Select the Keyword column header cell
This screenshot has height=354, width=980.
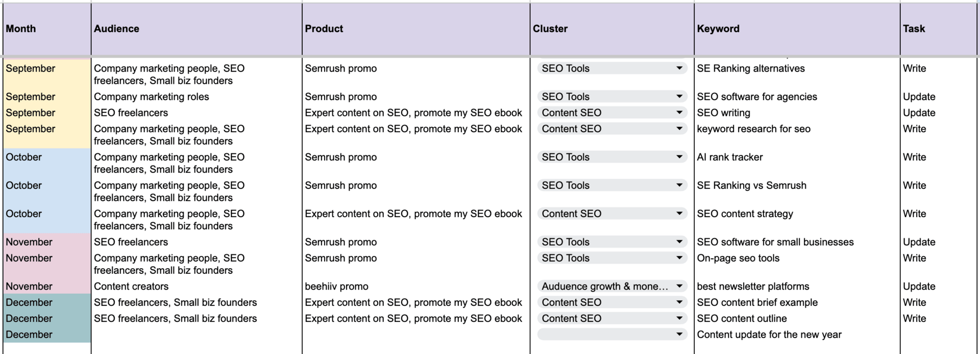tap(797, 29)
